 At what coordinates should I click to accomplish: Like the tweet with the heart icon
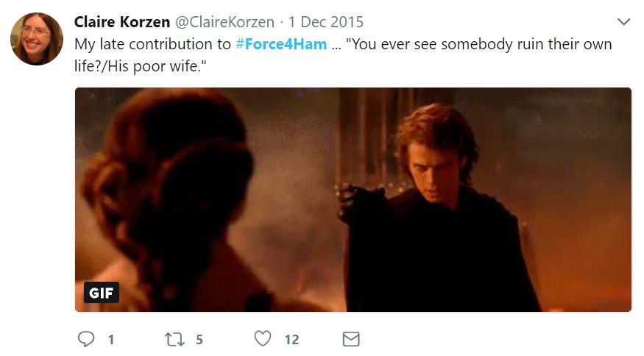(263, 339)
